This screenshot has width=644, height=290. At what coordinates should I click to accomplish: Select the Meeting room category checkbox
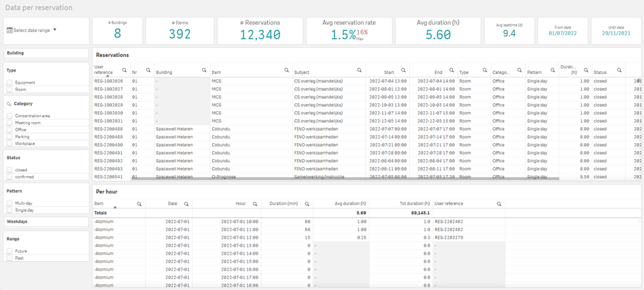[10, 123]
